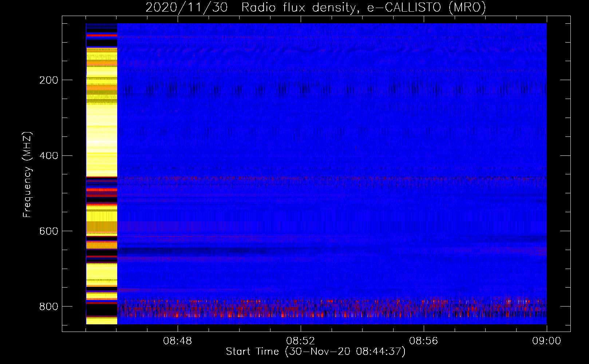Click the 600 frequency tick label
Screen dimensions: 589x364
(49, 232)
